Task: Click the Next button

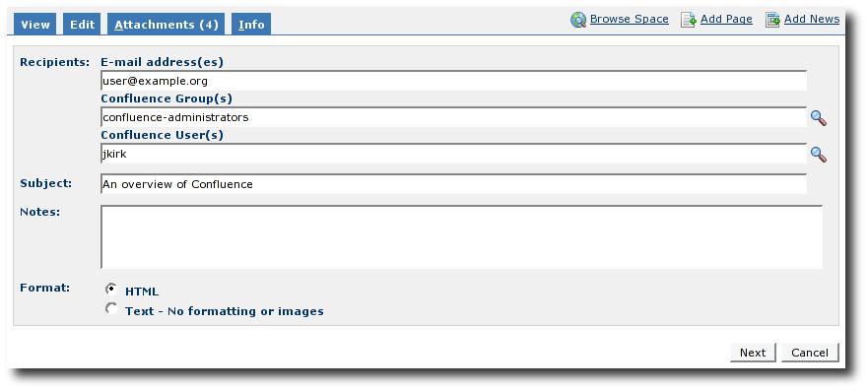Action: click(753, 353)
